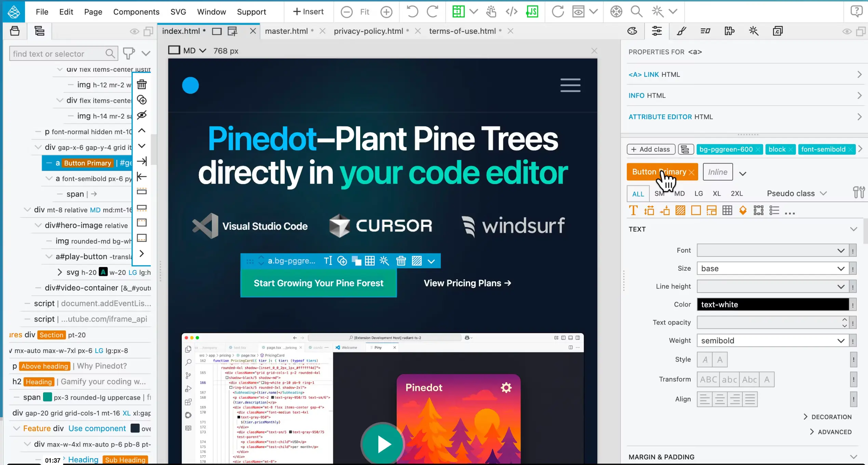Click the help icon in the top right

tap(856, 12)
